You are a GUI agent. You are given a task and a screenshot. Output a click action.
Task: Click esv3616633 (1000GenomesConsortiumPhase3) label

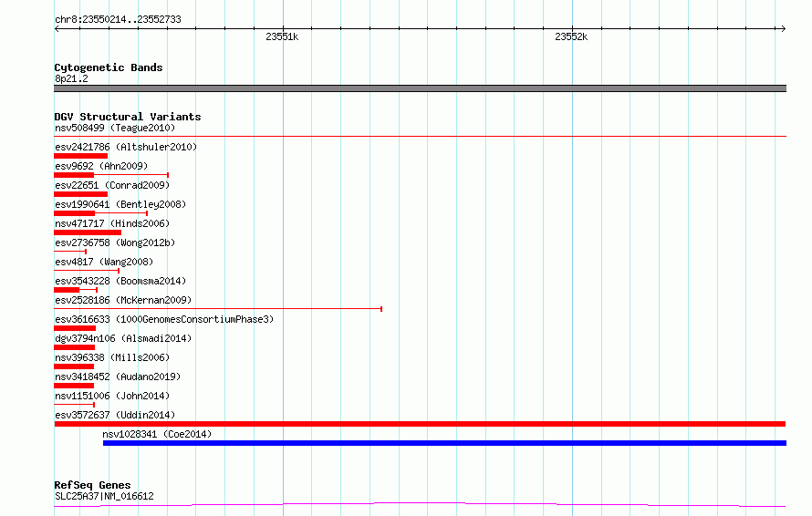(x=164, y=319)
